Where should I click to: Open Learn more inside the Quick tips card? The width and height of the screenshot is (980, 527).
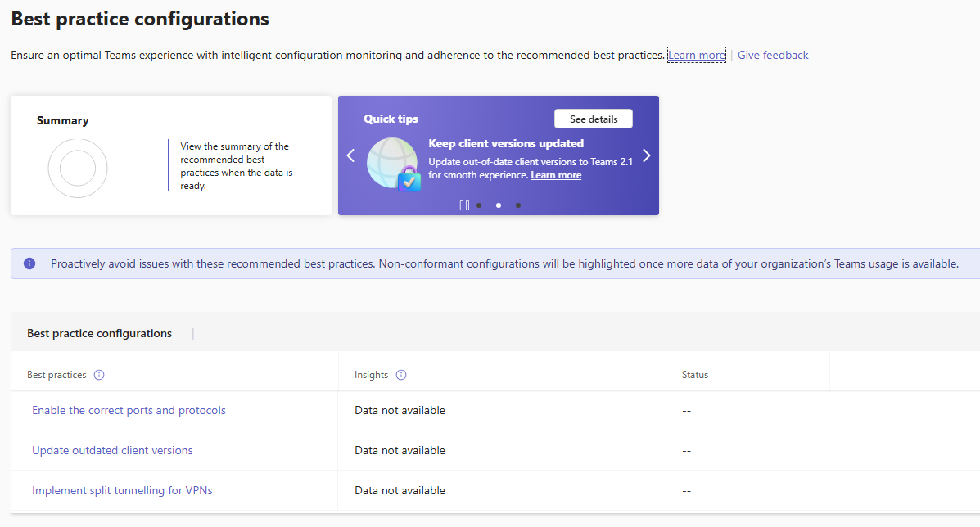tap(556, 174)
